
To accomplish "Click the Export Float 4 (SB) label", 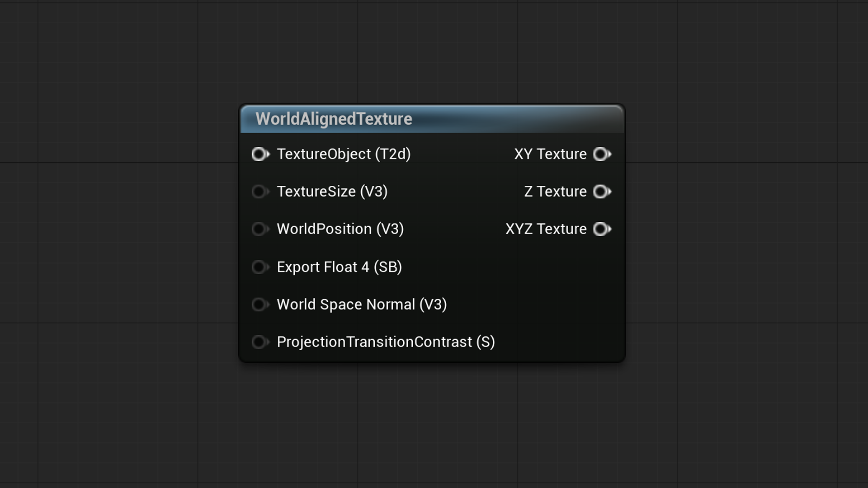I will (339, 267).
